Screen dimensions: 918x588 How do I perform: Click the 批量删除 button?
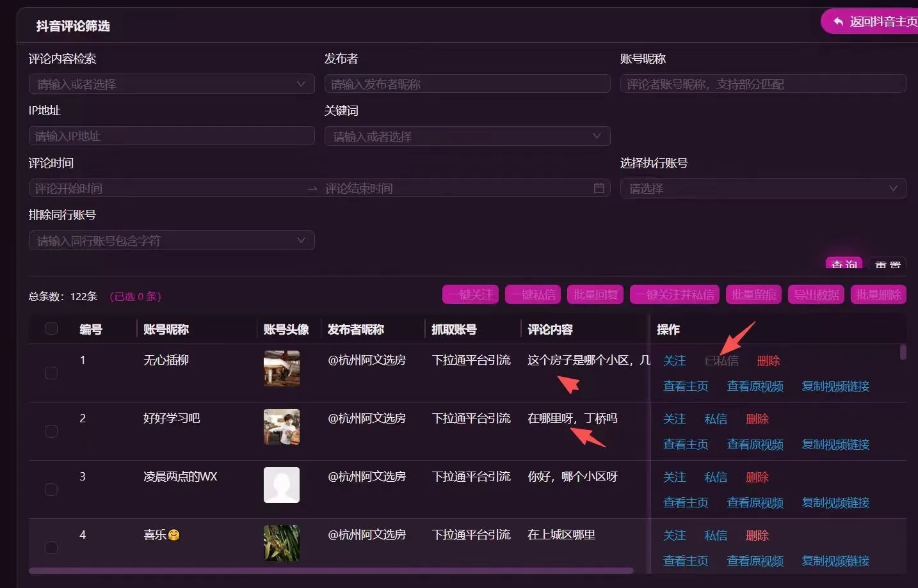(878, 294)
